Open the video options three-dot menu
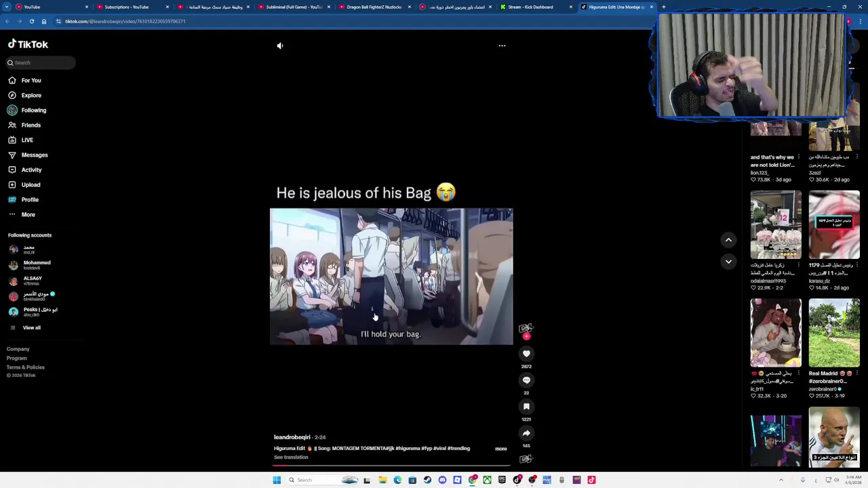868x488 pixels. 502,45
